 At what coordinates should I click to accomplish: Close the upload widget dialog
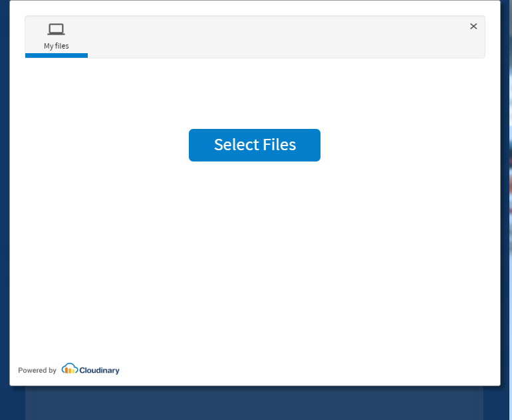click(473, 27)
